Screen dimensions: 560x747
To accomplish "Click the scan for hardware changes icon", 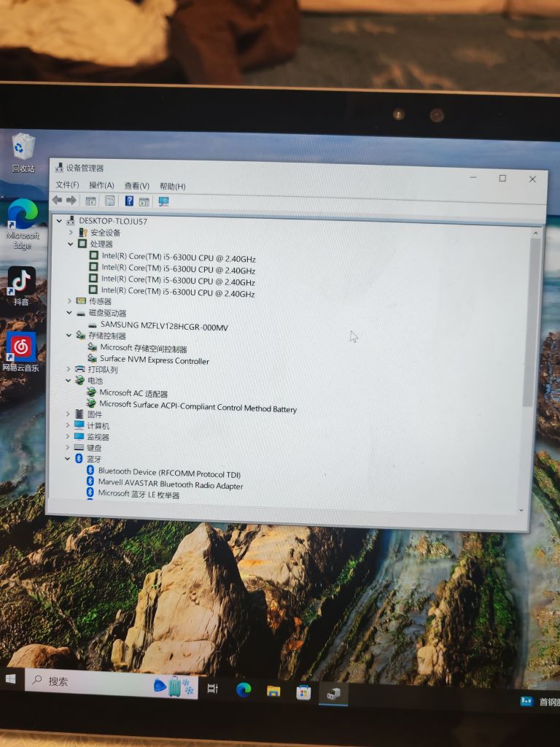I will pos(163,201).
